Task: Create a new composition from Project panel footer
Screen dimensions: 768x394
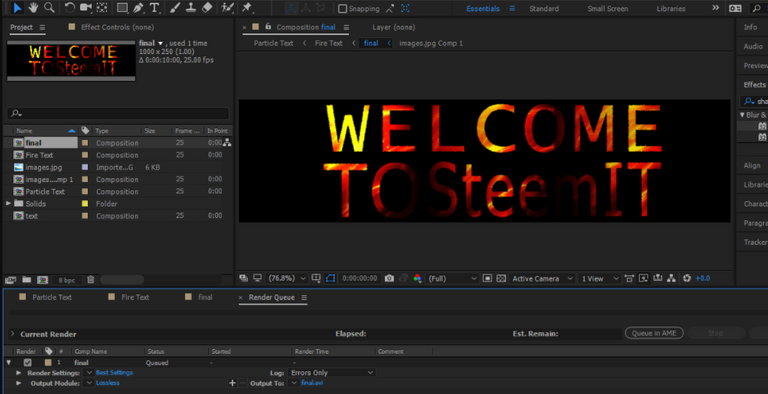Action: [43, 280]
